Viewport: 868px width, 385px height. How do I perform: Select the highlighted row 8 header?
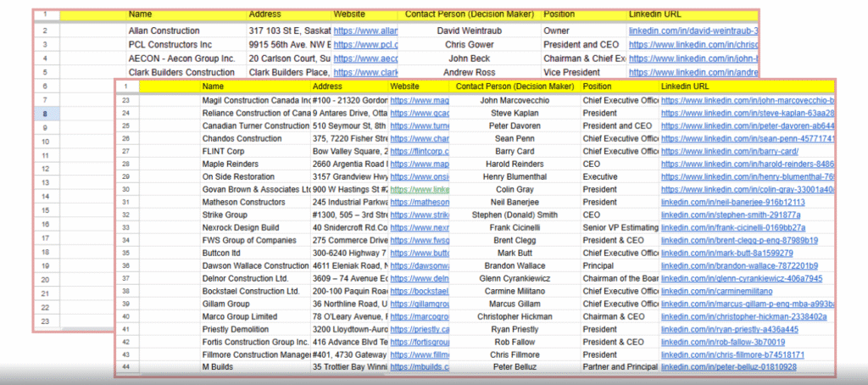coord(44,114)
